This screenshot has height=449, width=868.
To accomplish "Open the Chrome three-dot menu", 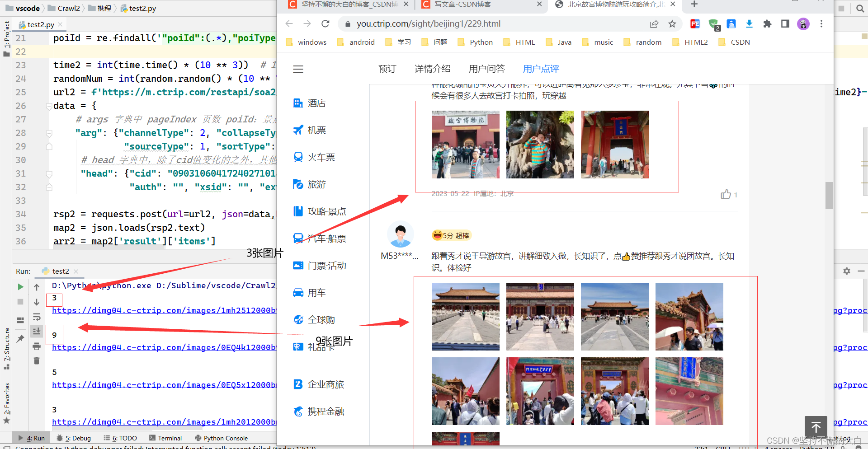I will click(821, 24).
